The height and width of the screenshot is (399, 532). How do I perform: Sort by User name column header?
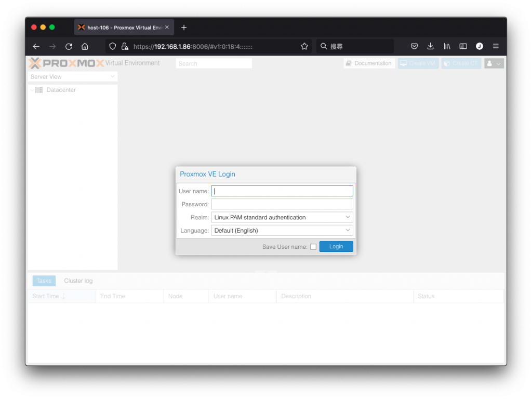243,296
